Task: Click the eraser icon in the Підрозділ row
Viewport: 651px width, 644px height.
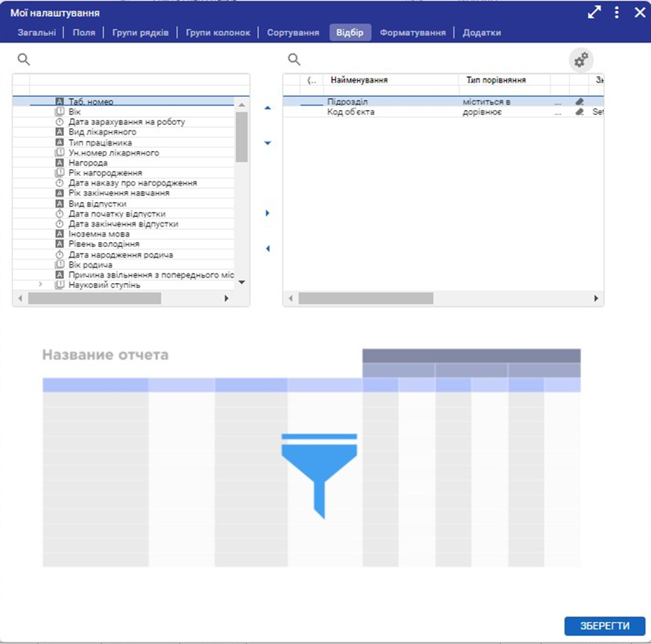Action: pos(579,101)
